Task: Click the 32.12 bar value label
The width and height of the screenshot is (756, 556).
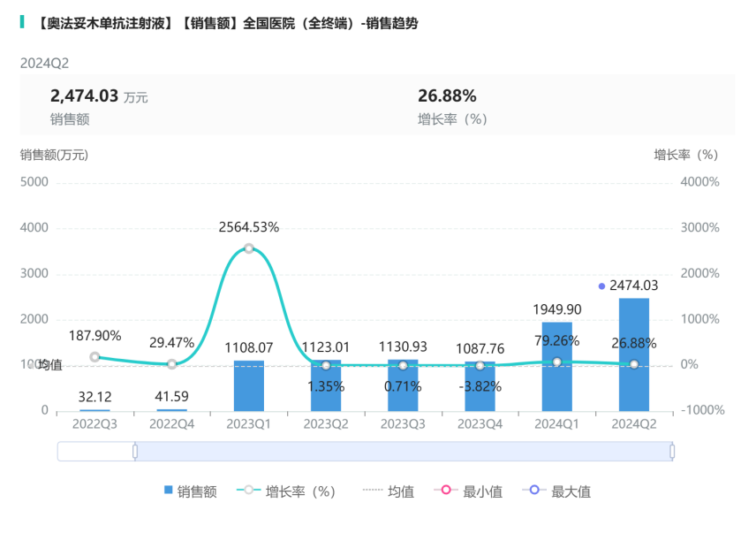Action: click(x=95, y=397)
